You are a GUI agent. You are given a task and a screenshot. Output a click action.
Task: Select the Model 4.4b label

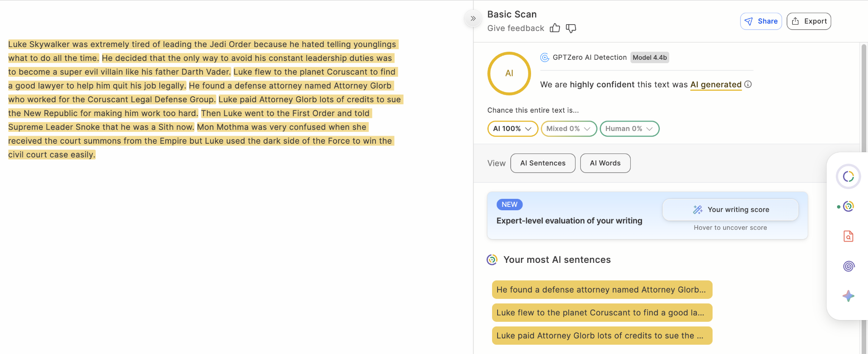pos(650,58)
